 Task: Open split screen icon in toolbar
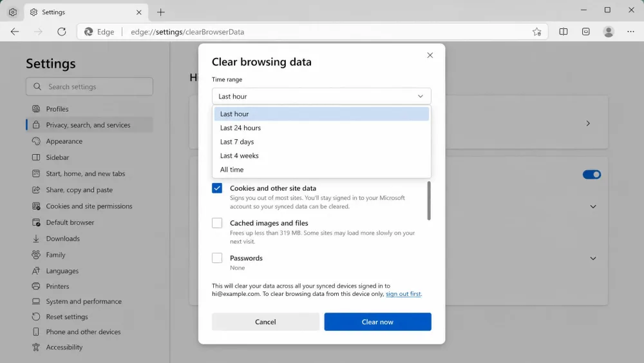(x=563, y=32)
